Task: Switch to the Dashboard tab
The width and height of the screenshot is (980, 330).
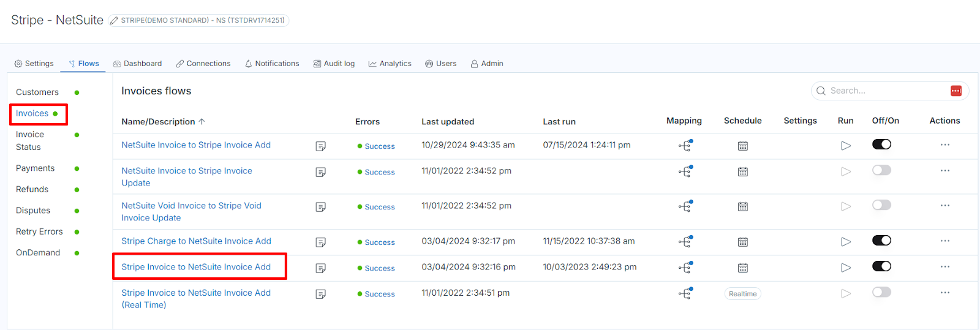Action: (137, 64)
